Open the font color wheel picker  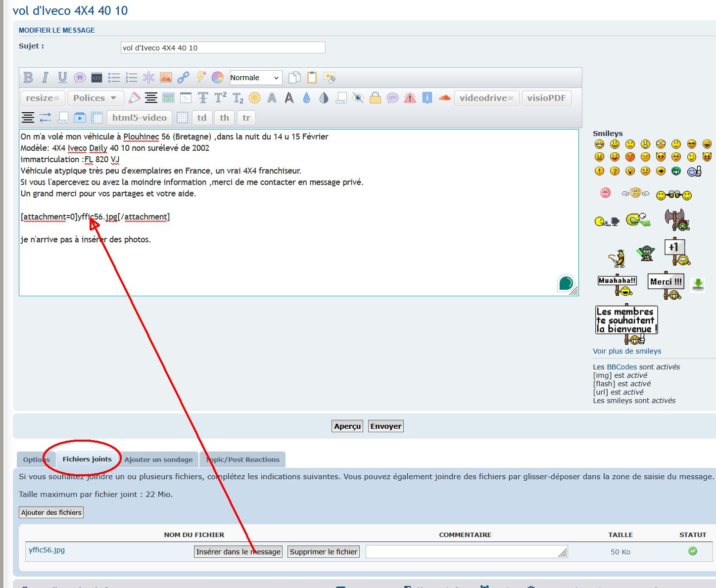tap(217, 78)
